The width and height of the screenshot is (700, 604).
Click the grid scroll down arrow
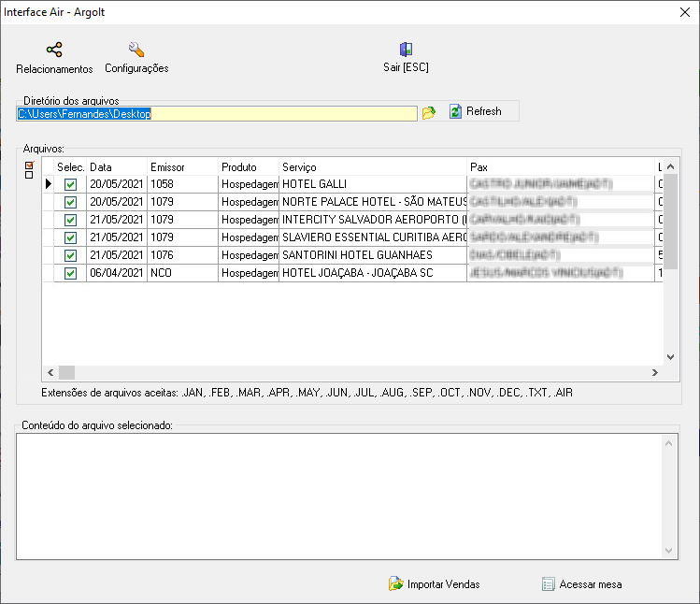pos(670,357)
